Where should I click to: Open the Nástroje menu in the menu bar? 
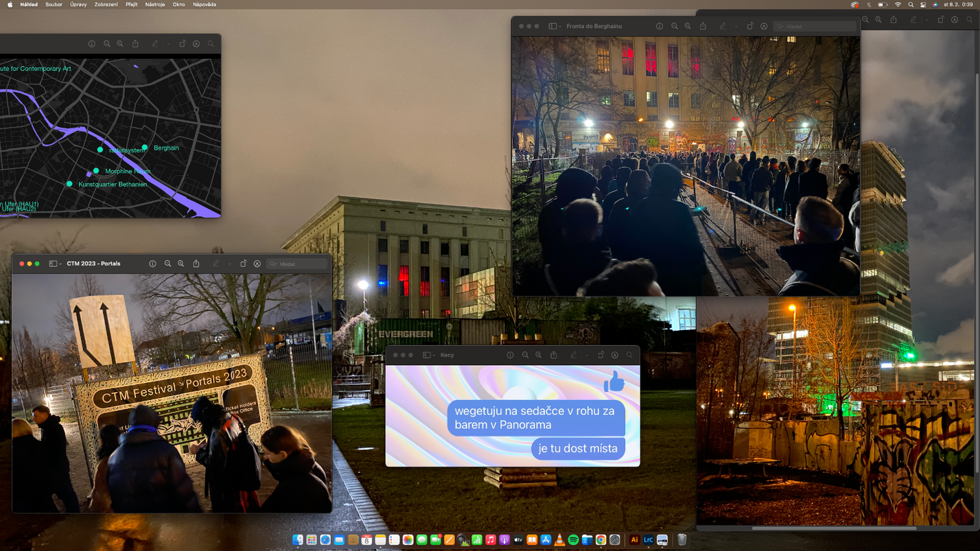(154, 4)
